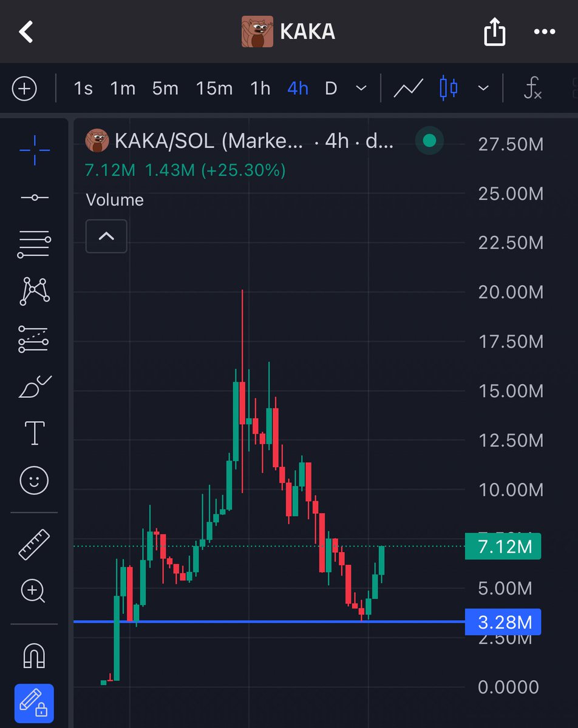Viewport: 578px width, 728px height.
Task: Switch to the 1s timeframe
Action: 83,89
